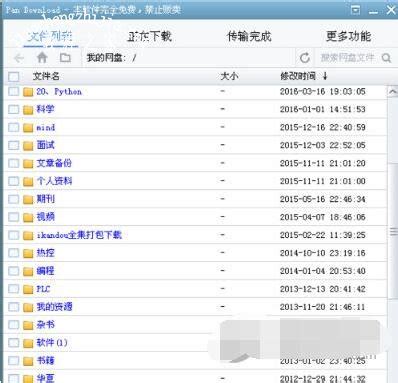Open the 软件 (1) folder name

[52, 343]
